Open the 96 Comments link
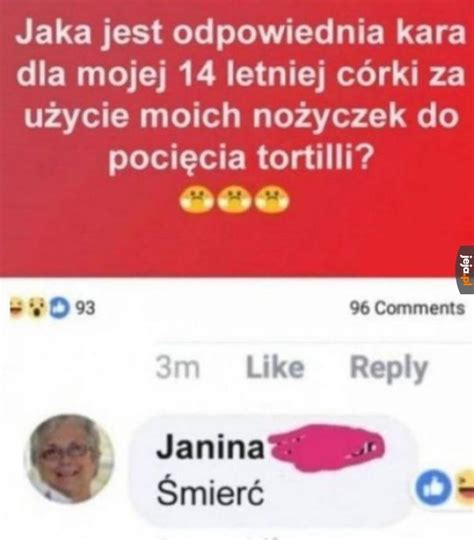This screenshot has width=474, height=540. pyautogui.click(x=407, y=308)
